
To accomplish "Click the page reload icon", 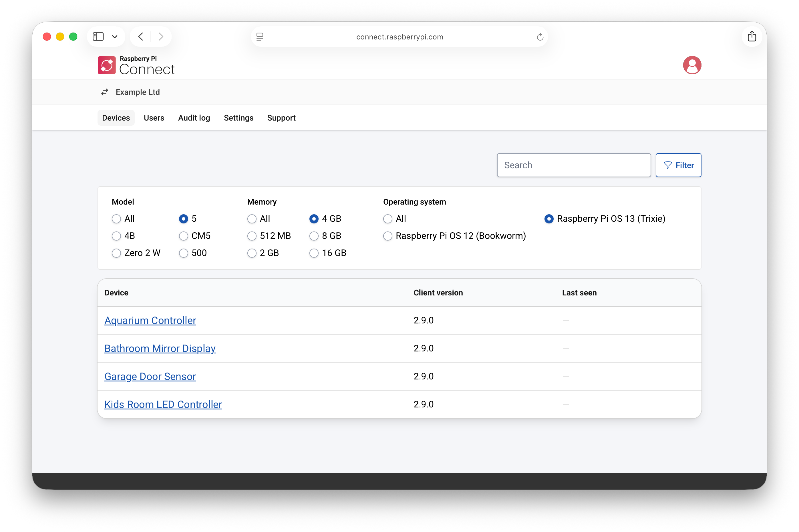I will point(540,37).
